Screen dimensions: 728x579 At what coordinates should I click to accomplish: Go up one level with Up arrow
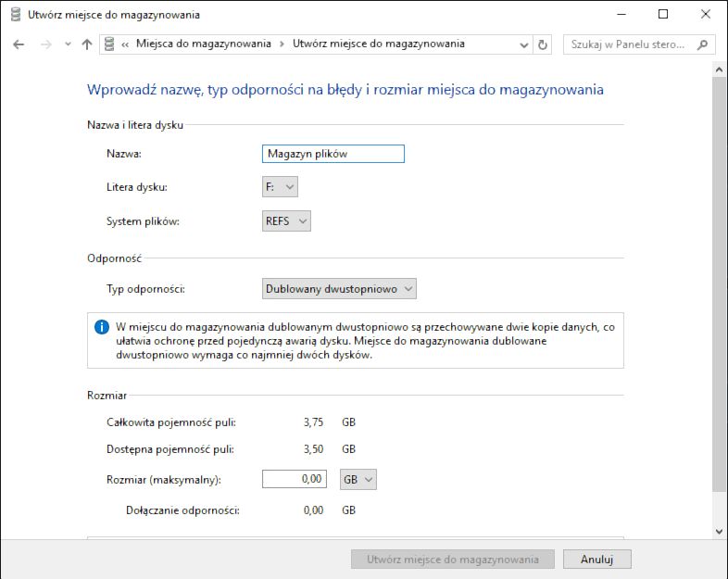87,44
